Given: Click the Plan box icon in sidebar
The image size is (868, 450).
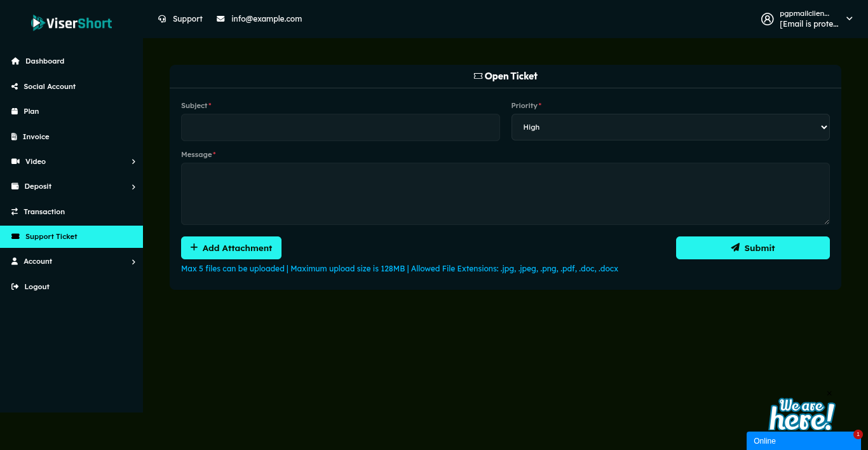Looking at the screenshot, I should 15,111.
